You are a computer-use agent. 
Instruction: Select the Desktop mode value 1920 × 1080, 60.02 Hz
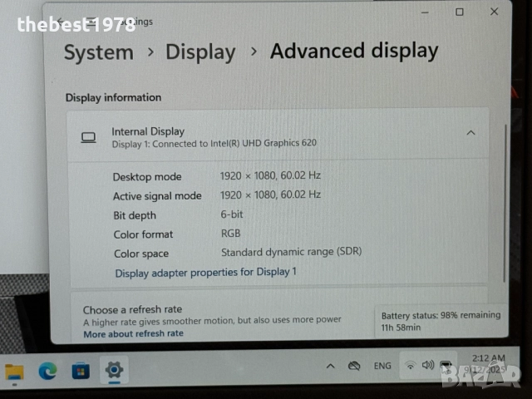(270, 175)
